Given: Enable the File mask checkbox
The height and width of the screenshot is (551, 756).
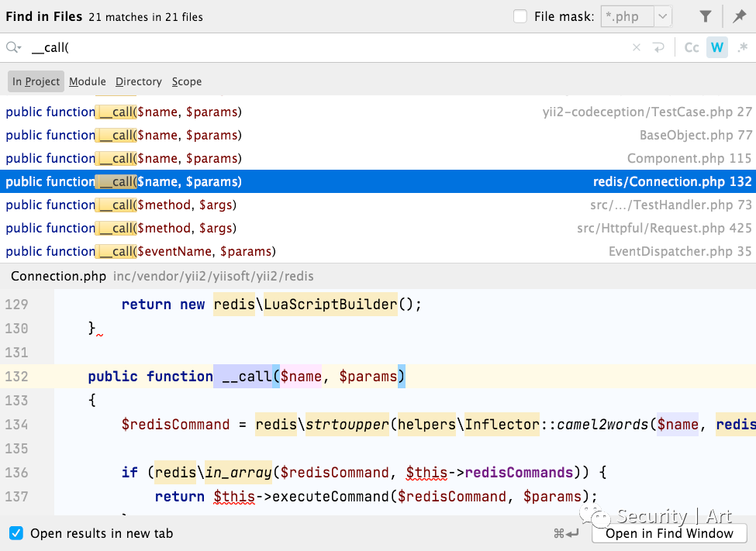Looking at the screenshot, I should (520, 16).
